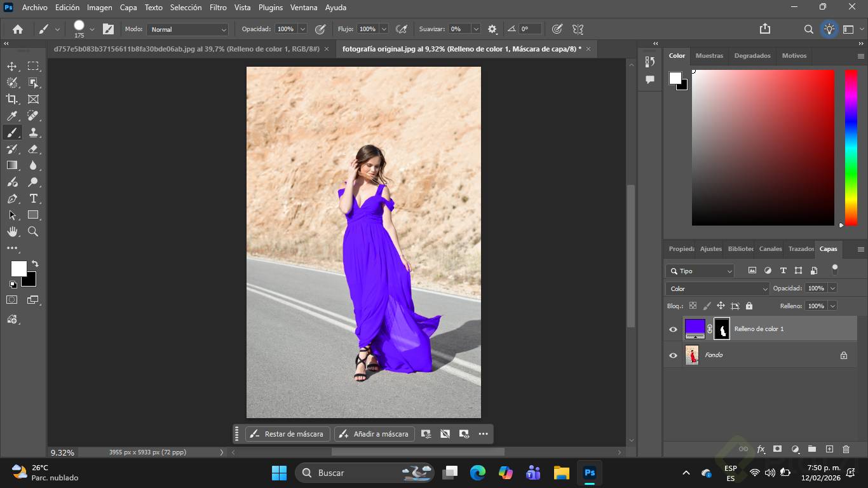Viewport: 868px width, 488px height.
Task: Open the layer blend mode Color dropdown
Action: [717, 288]
